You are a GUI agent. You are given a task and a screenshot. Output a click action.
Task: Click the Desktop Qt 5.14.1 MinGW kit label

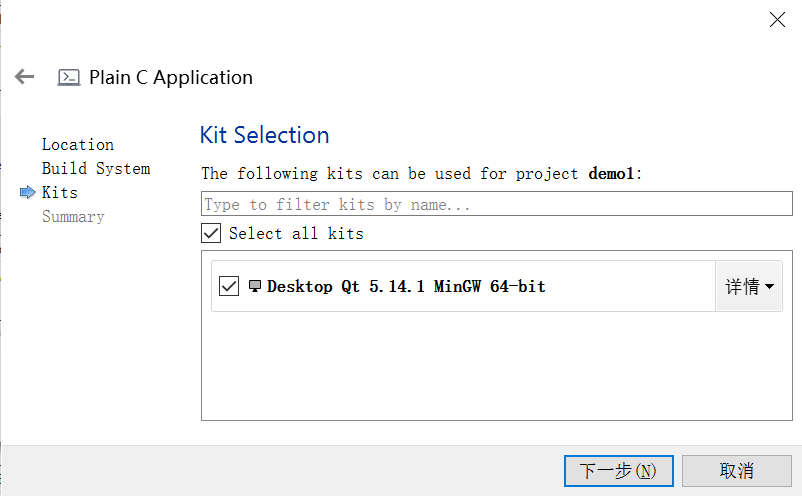tap(406, 286)
